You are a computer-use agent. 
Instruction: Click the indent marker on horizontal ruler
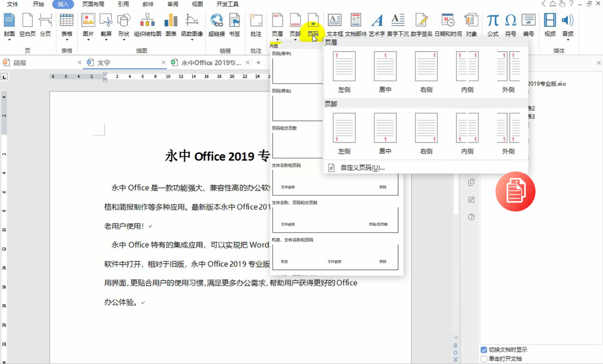pyautogui.click(x=105, y=77)
